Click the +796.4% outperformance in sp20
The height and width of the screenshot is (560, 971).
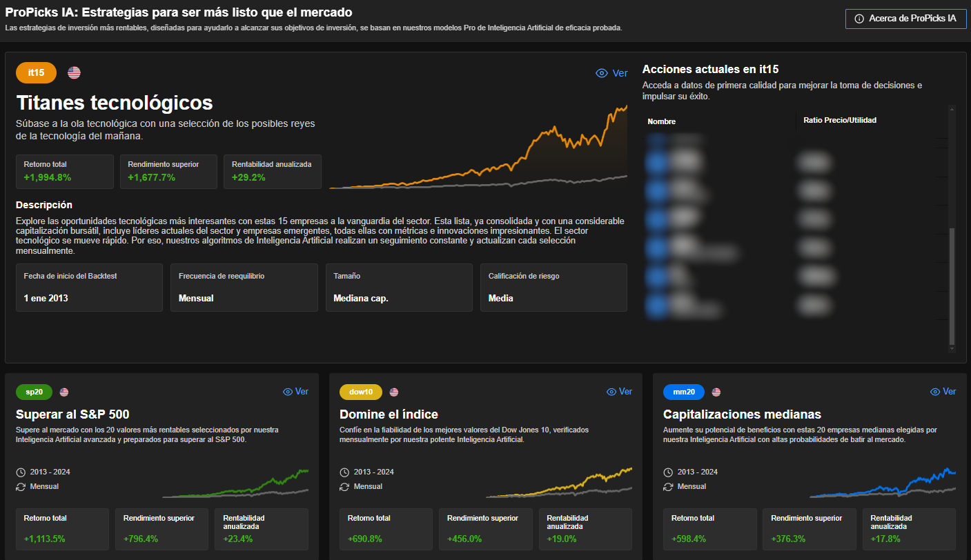coord(141,539)
